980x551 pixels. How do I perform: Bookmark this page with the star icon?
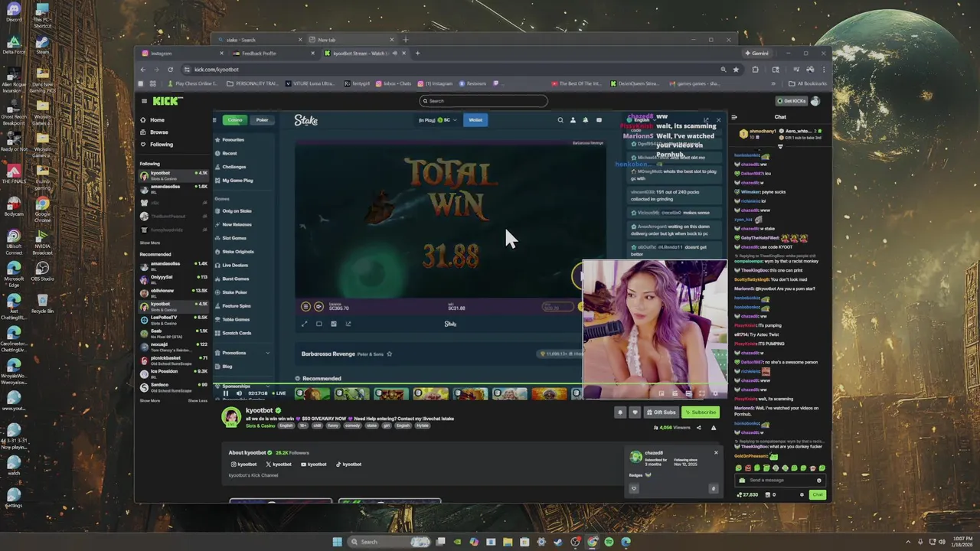(736, 70)
